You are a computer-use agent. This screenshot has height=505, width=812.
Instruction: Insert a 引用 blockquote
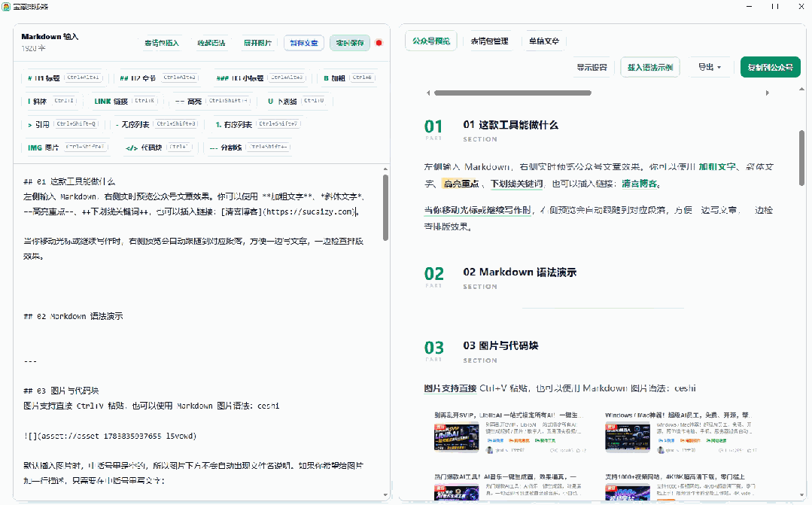62,124
